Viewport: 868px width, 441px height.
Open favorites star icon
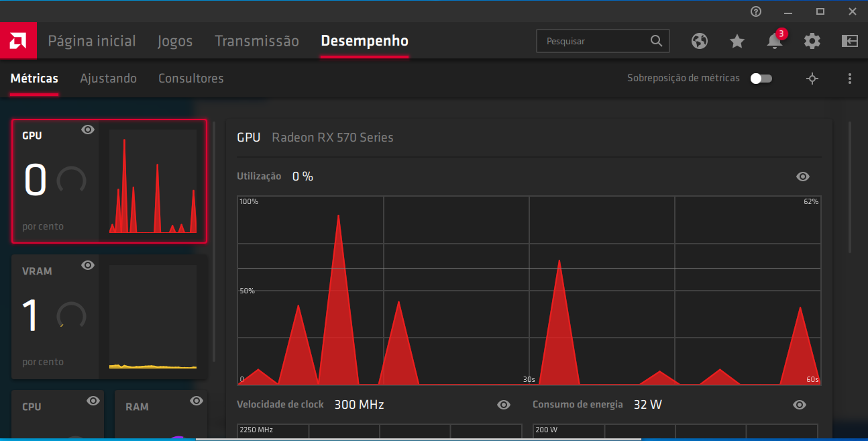pyautogui.click(x=737, y=41)
